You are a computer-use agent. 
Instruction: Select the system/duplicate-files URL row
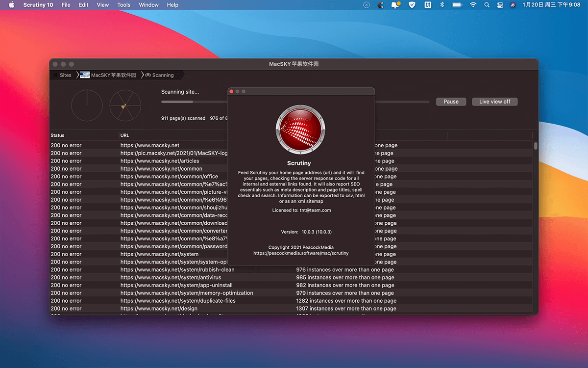point(178,301)
